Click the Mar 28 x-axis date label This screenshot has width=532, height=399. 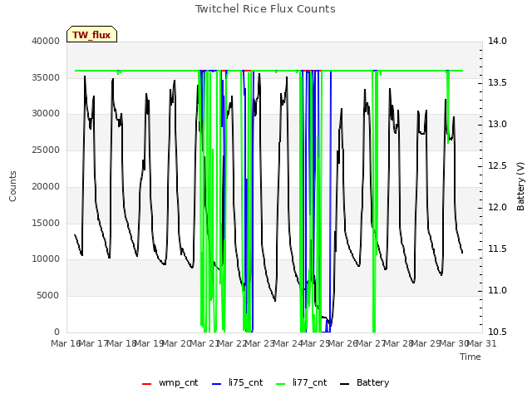(399, 343)
